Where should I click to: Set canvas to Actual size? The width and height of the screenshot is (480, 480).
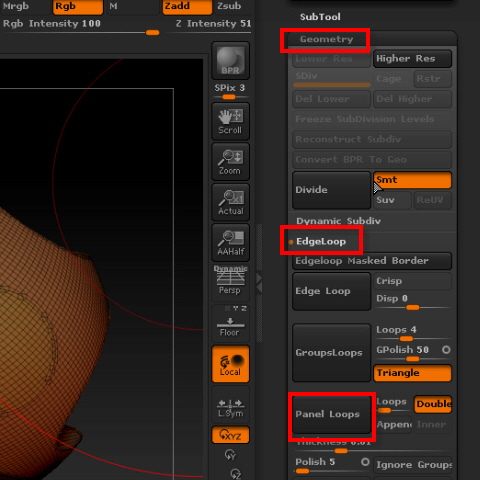pyautogui.click(x=230, y=202)
